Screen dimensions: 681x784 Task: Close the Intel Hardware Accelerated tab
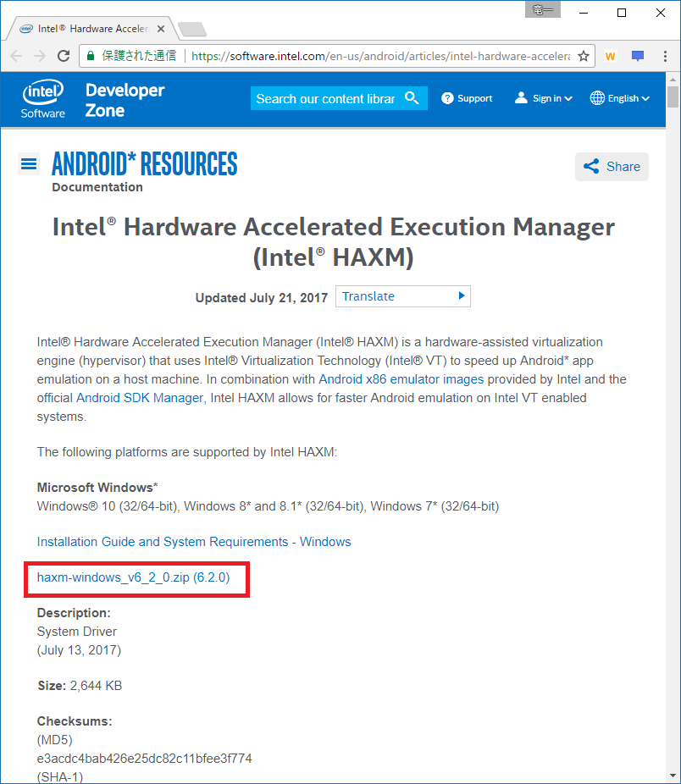[x=161, y=29]
